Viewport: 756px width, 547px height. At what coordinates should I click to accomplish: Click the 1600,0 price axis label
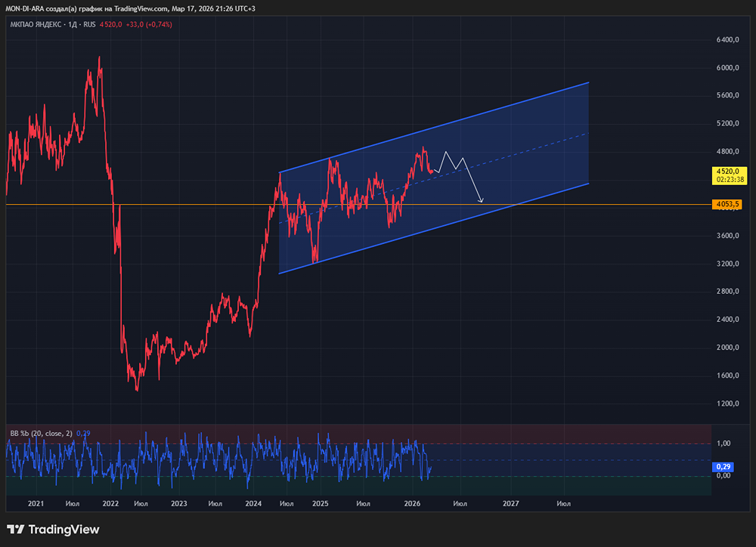[x=727, y=375]
